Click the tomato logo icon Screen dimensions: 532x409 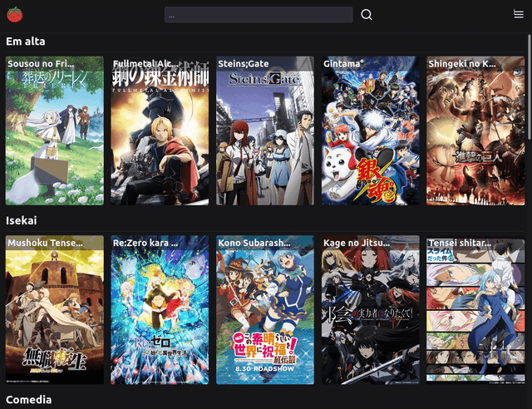click(x=15, y=15)
